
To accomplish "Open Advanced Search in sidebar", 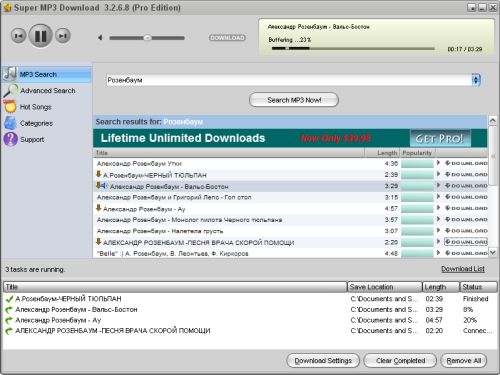I will pyautogui.click(x=48, y=91).
